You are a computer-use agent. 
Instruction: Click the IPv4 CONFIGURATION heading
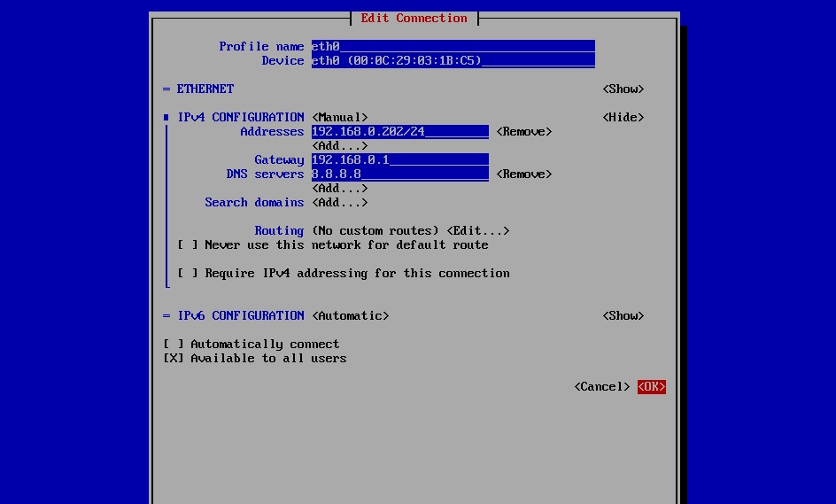coord(241,117)
